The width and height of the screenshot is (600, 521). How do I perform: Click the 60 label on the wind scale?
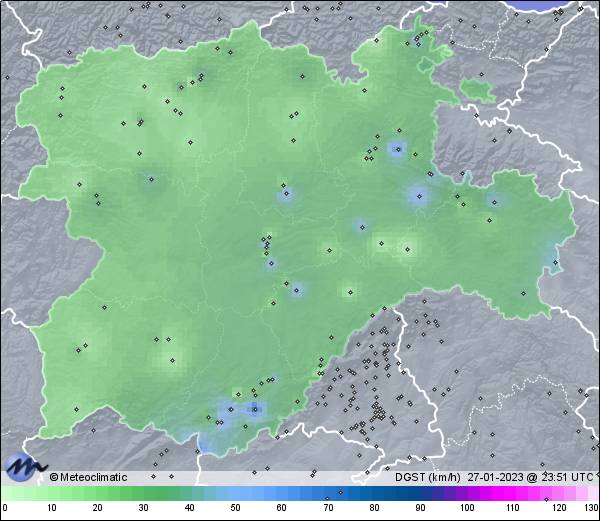pyautogui.click(x=282, y=508)
